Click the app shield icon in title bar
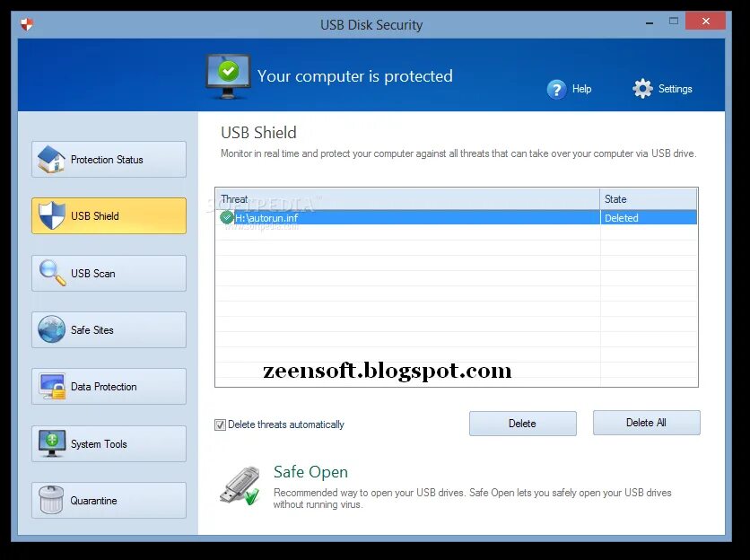 point(27,24)
